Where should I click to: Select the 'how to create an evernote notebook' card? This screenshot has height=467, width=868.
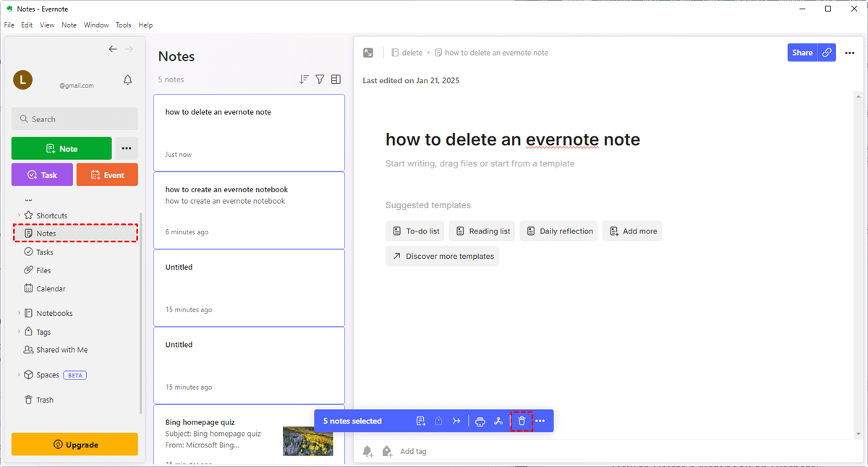(249, 210)
